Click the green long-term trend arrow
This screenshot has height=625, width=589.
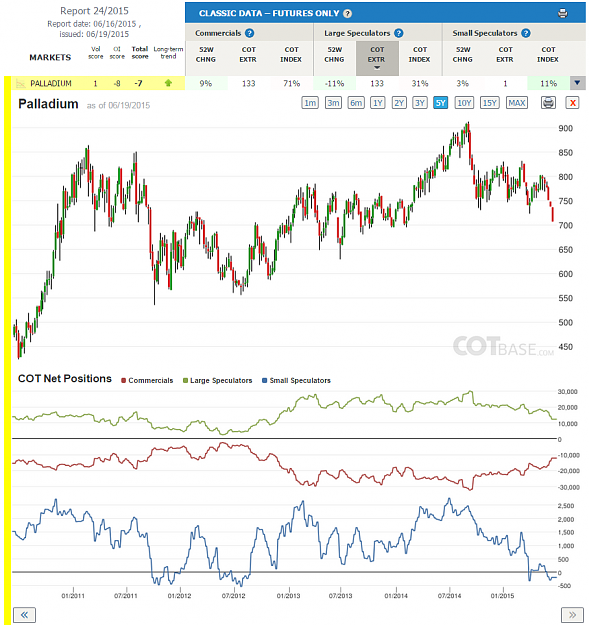[x=168, y=83]
